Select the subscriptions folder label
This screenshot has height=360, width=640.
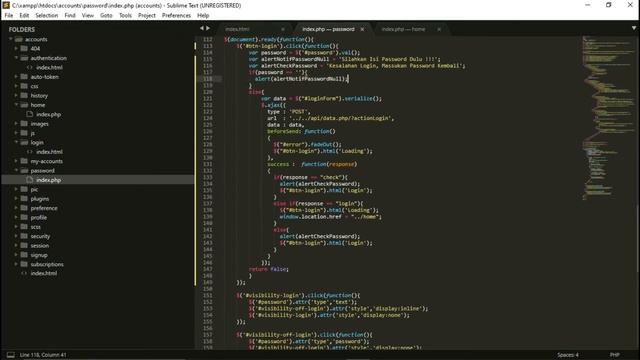pyautogui.click(x=47, y=264)
